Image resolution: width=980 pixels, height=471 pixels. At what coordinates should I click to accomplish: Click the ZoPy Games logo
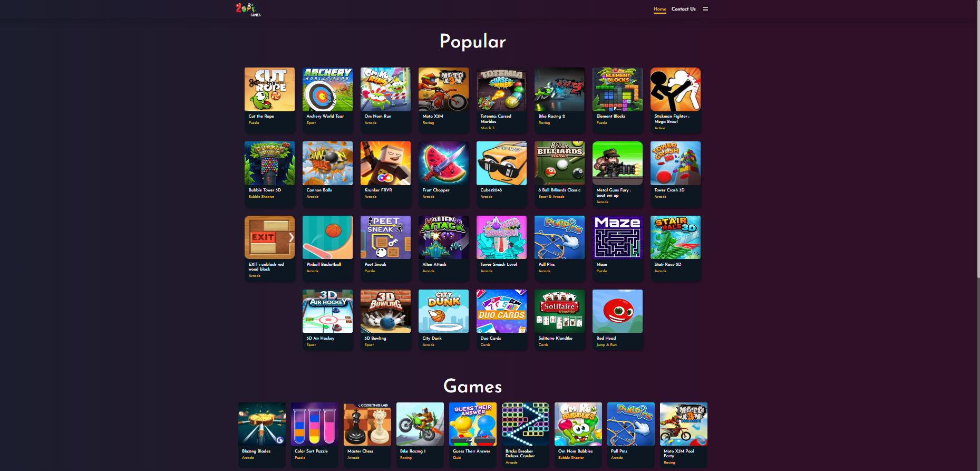248,9
